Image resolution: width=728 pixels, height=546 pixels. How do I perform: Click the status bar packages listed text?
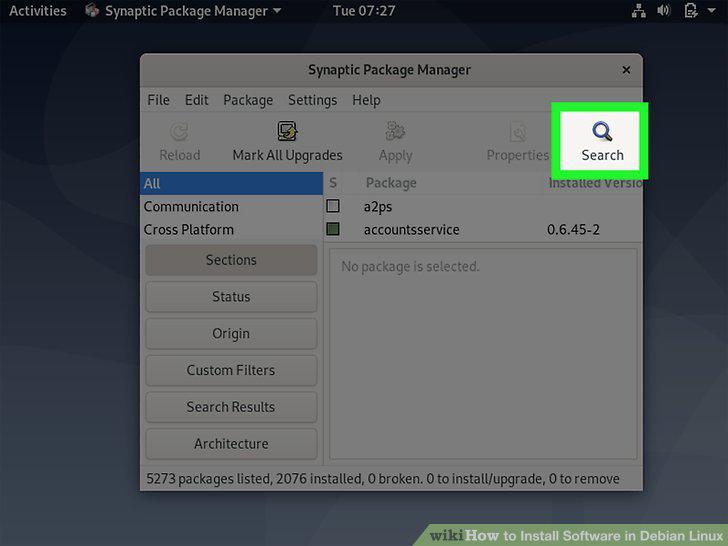tap(383, 479)
